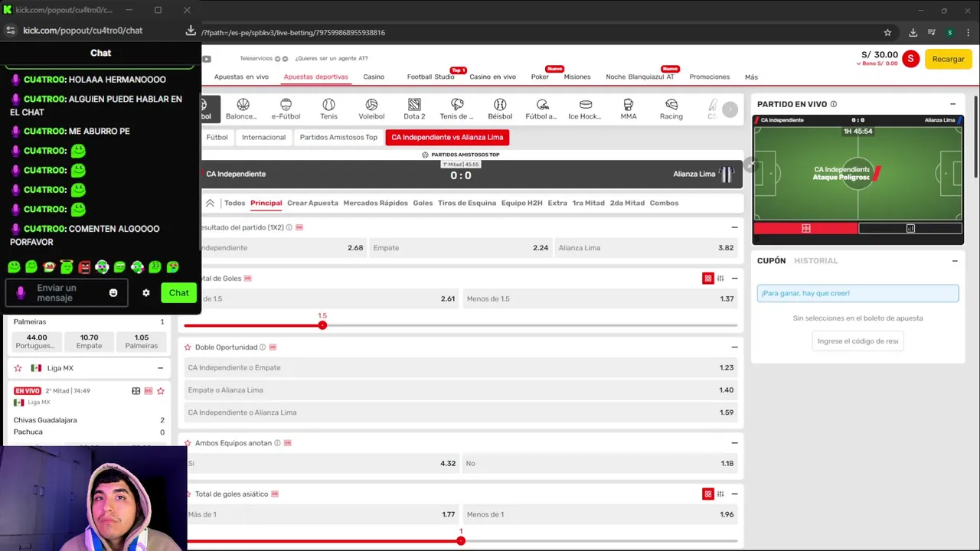
Task: Switch to the Historial tab
Action: click(x=816, y=261)
